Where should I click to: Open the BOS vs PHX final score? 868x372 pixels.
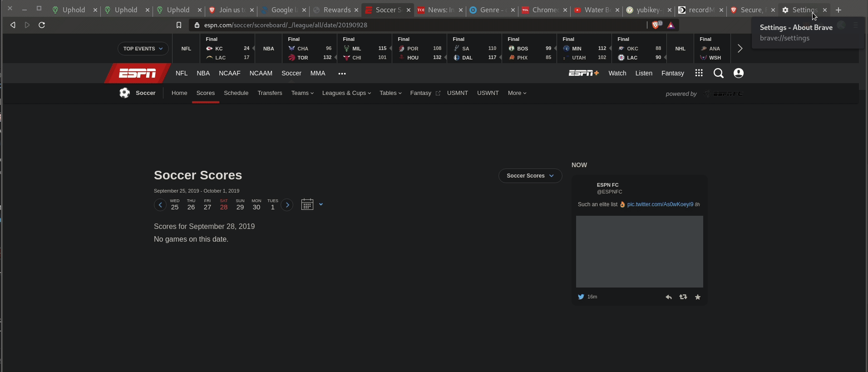(529, 49)
